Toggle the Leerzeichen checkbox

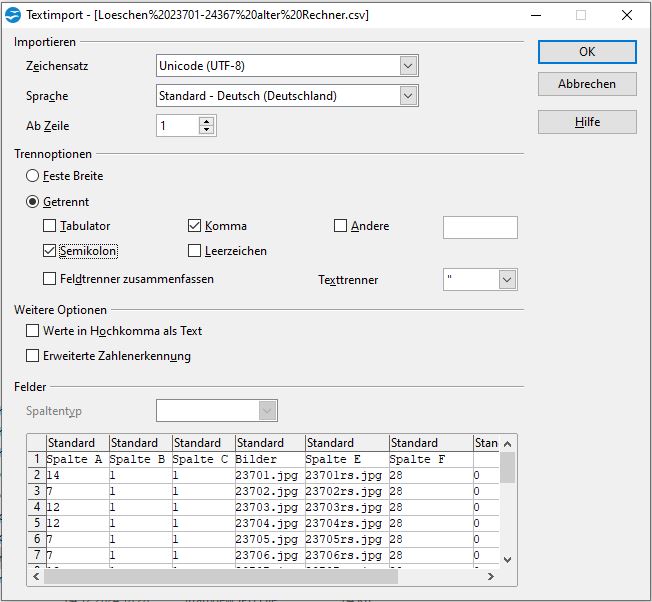coord(195,251)
